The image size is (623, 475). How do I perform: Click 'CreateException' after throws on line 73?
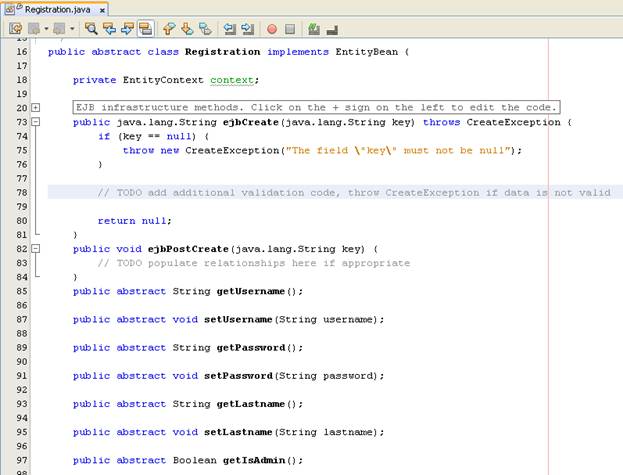click(x=513, y=122)
